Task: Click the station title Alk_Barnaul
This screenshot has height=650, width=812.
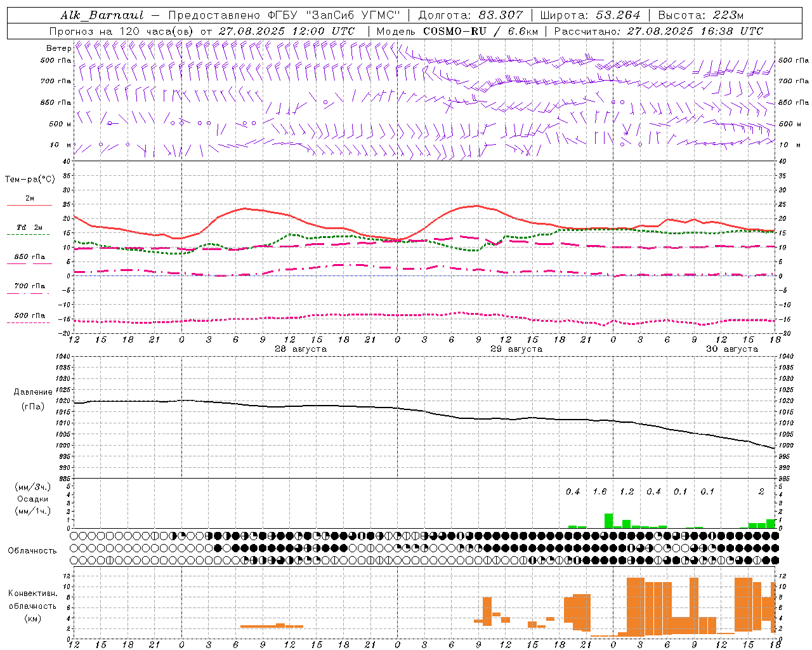Action: [x=102, y=15]
